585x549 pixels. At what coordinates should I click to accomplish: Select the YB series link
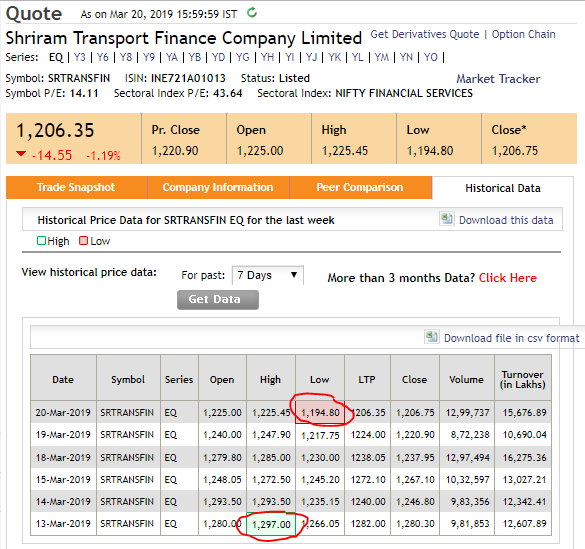click(x=195, y=57)
